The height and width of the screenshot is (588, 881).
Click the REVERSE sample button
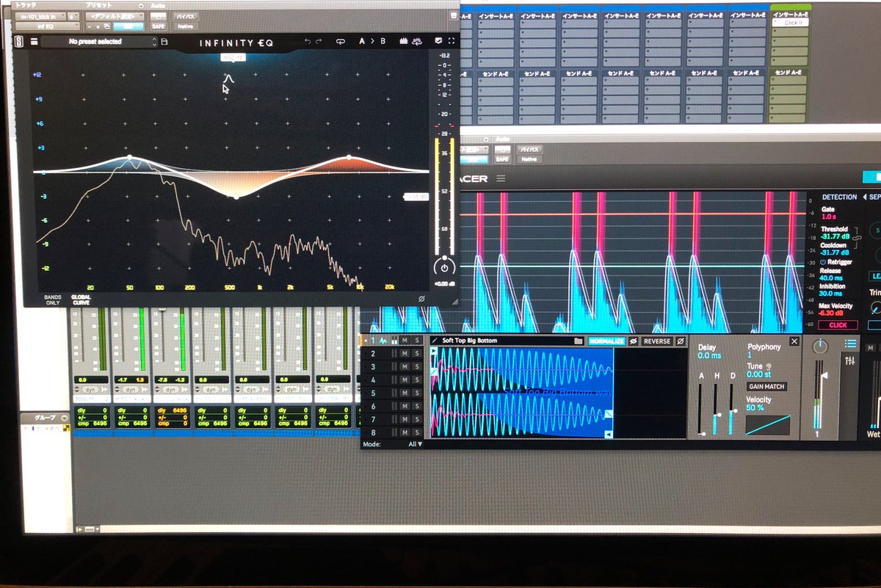[657, 341]
